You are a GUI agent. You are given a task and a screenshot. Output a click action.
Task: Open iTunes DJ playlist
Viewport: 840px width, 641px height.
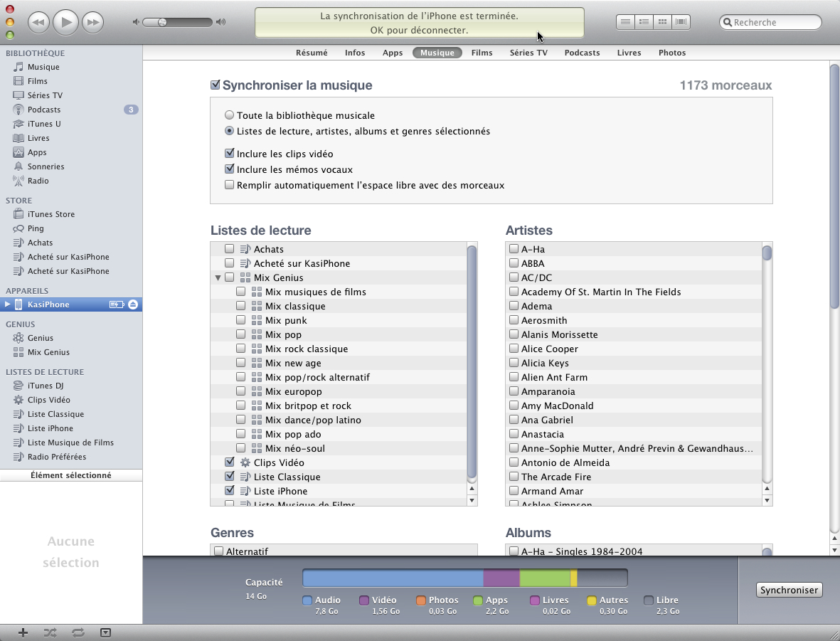[46, 386]
